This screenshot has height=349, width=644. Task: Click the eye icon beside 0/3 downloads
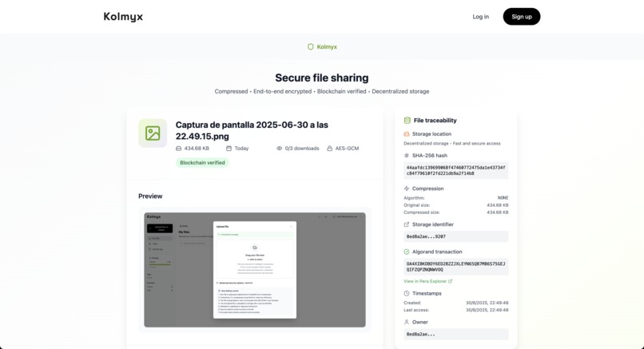click(280, 149)
